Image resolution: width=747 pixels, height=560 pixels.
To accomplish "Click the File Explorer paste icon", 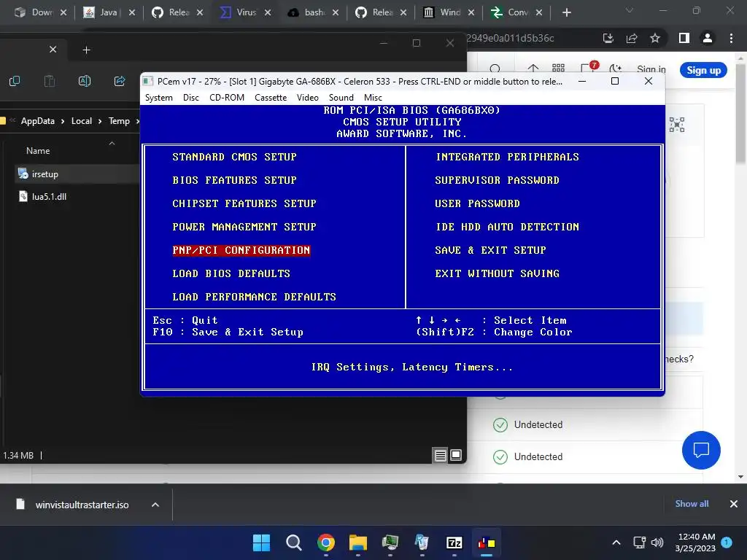I will point(50,81).
